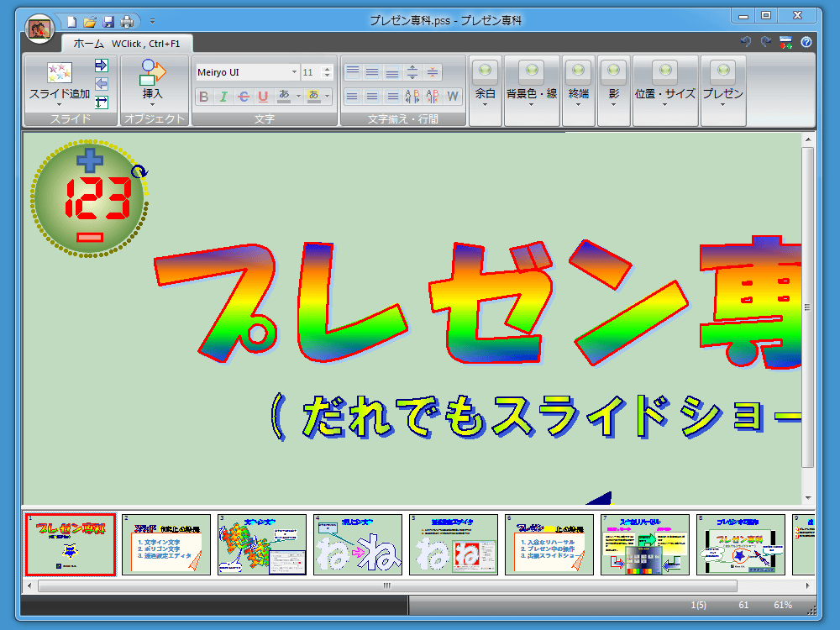Toggle ribbon minimize icon with red-green arrows

786,42
